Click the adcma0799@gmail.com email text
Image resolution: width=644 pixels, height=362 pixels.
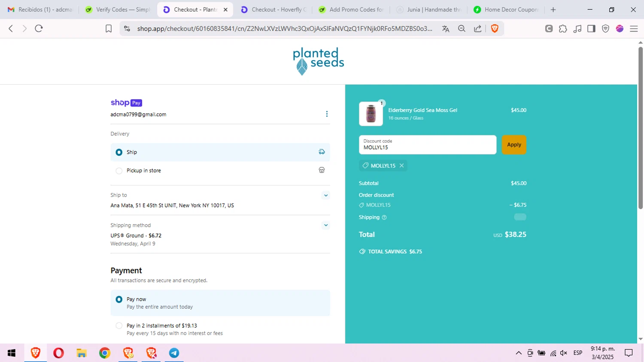(x=138, y=115)
